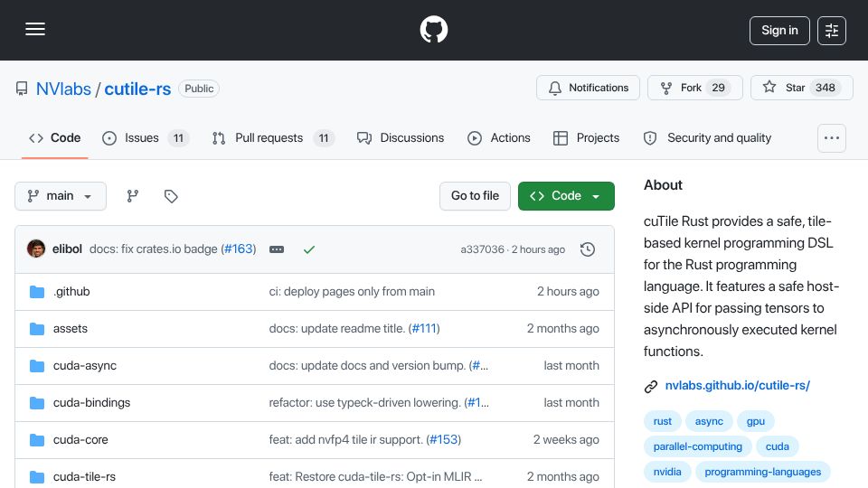The image size is (868, 488).
Task: Click the Sign in button
Action: pos(779,31)
